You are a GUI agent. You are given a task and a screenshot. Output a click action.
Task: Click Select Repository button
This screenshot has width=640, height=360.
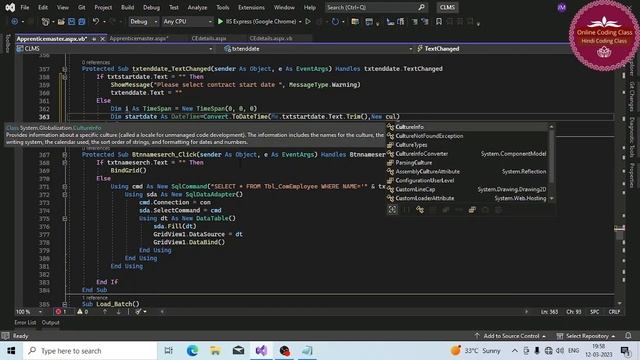(586, 336)
